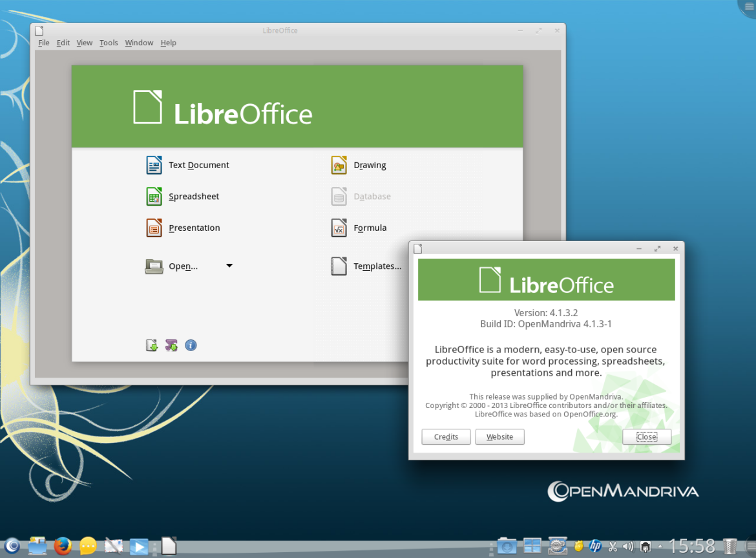Open the File menu
Screen dimensions: 756x558
point(43,43)
